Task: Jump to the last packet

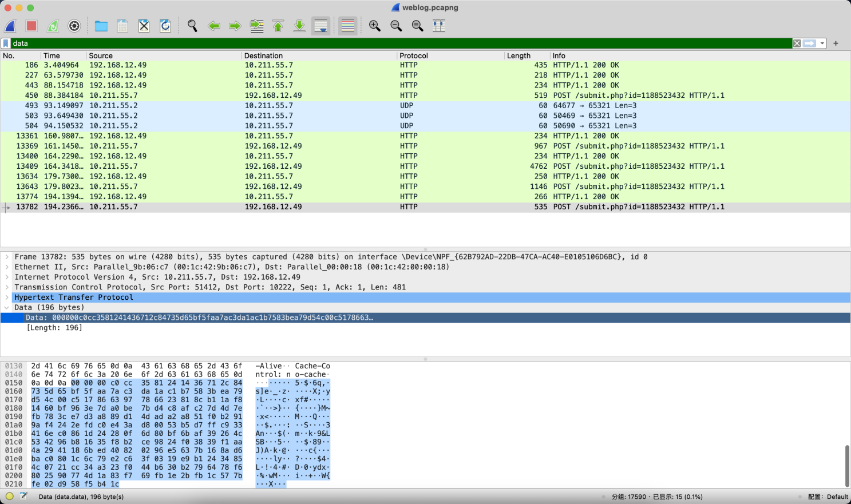Action: pos(299,26)
